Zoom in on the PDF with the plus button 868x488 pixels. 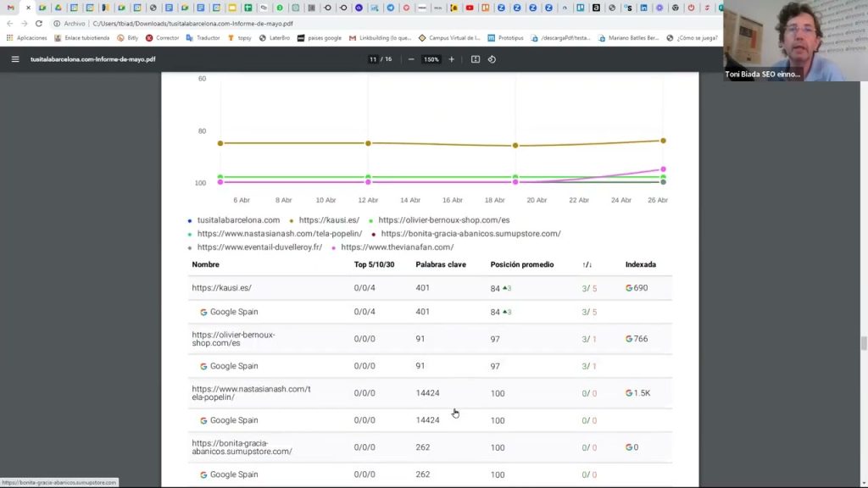pyautogui.click(x=452, y=59)
